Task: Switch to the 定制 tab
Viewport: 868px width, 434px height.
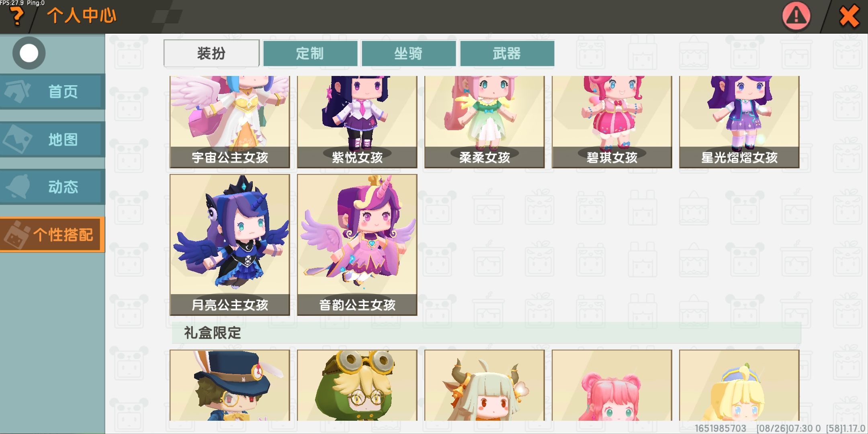Action: (310, 53)
